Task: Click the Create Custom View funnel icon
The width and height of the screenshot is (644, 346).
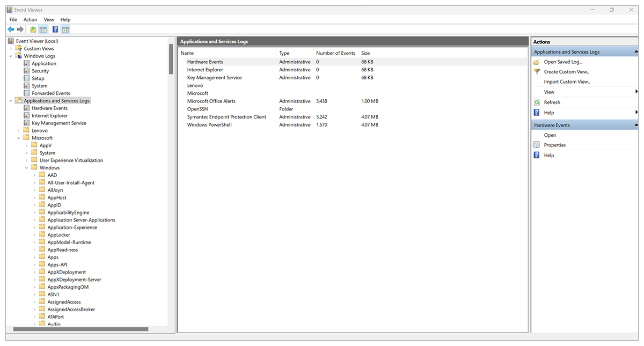Action: pyautogui.click(x=536, y=71)
